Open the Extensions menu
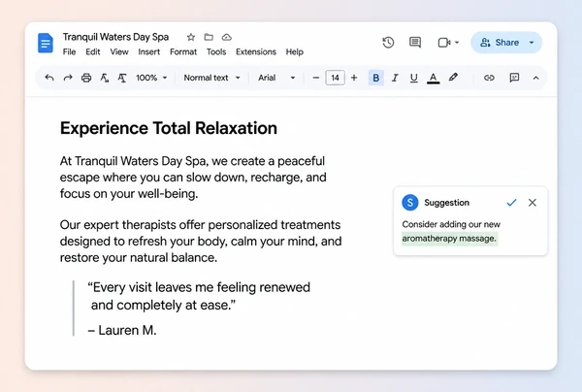This screenshot has width=582, height=392. pos(256,52)
